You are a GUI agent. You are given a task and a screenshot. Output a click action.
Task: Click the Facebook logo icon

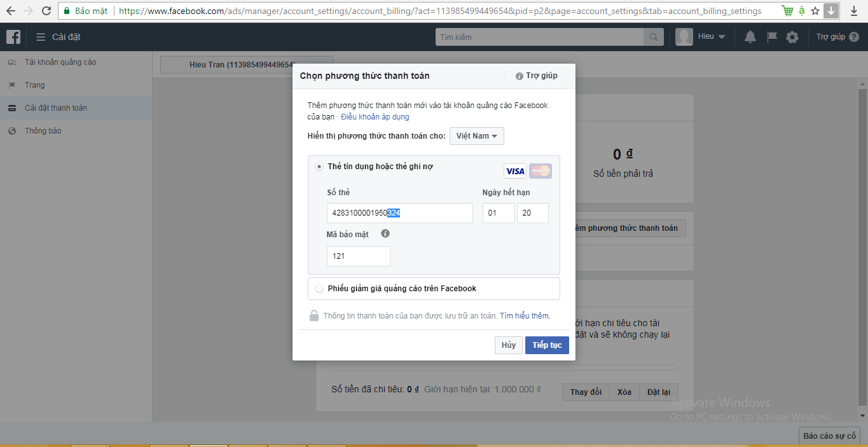tap(13, 37)
